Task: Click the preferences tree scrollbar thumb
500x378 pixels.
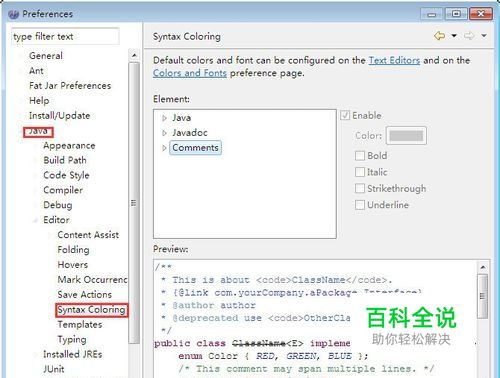Action: pos(134,203)
